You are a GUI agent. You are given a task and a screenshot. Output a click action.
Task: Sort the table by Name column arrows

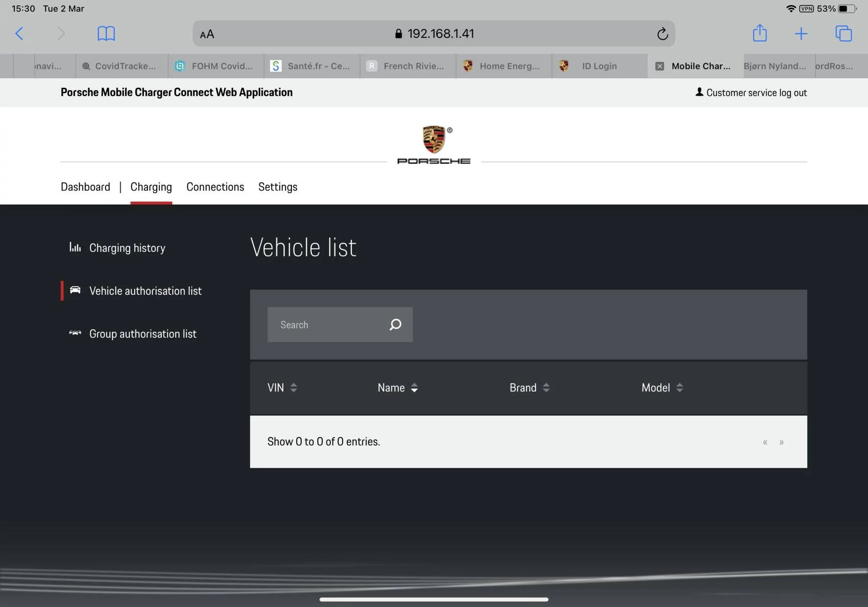tap(414, 388)
